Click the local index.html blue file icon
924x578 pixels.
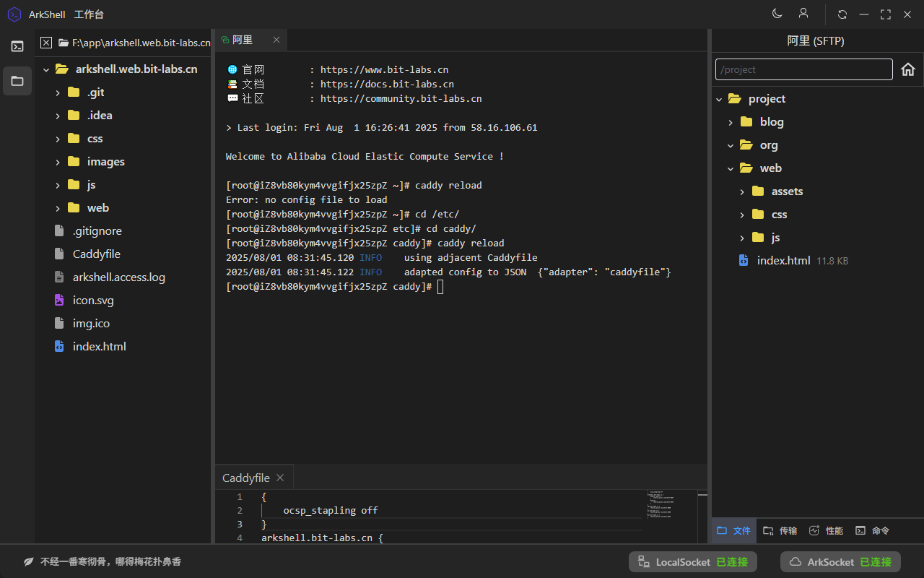(59, 347)
